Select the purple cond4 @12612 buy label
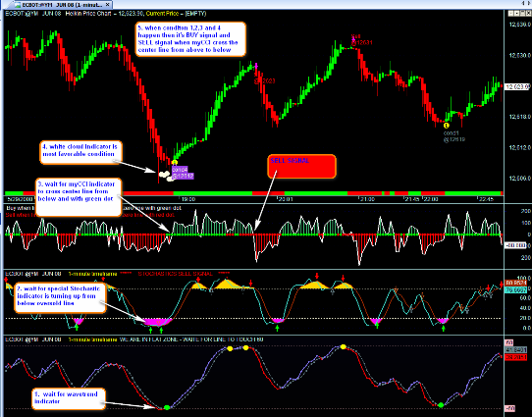 183,173
